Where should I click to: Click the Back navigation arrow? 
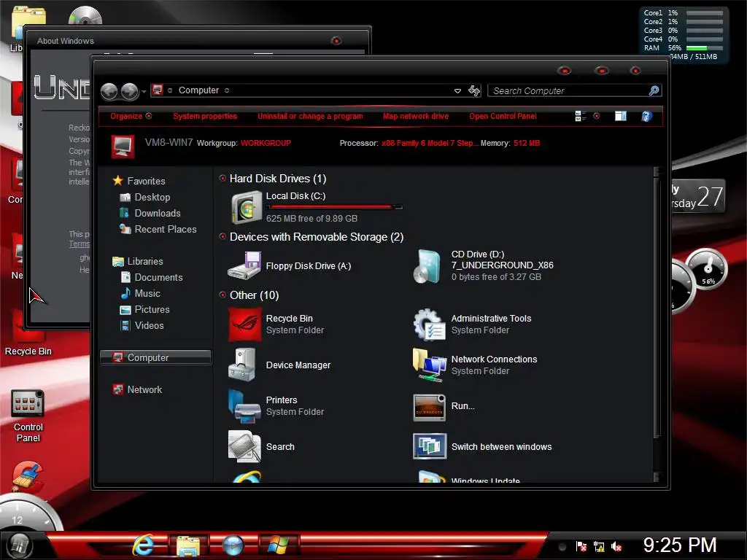109,91
